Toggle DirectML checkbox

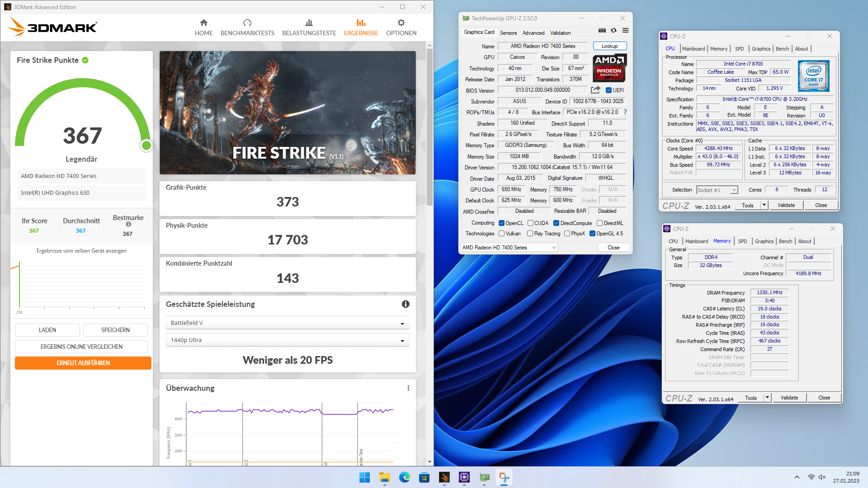click(x=599, y=223)
